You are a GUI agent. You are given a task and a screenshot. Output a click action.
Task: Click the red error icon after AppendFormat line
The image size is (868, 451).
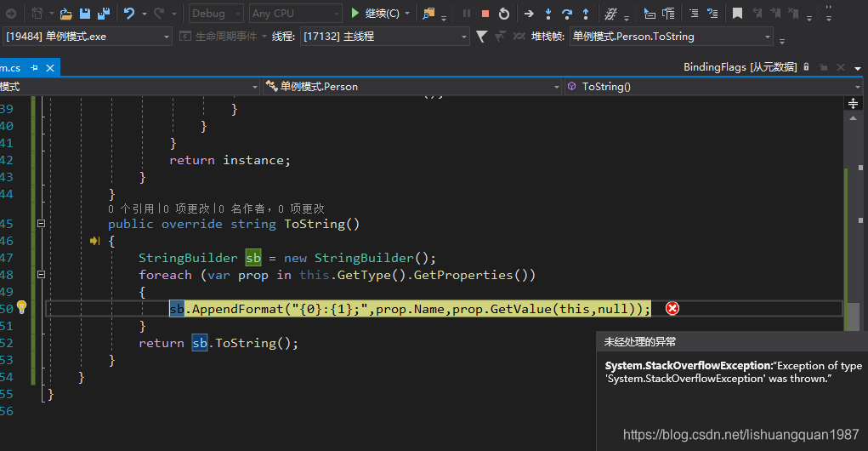672,308
